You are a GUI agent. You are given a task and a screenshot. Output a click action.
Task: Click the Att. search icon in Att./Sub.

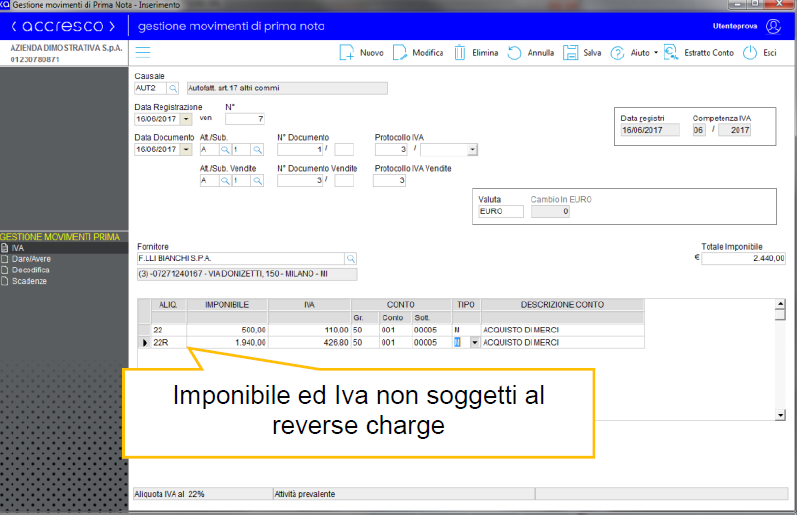(225, 150)
